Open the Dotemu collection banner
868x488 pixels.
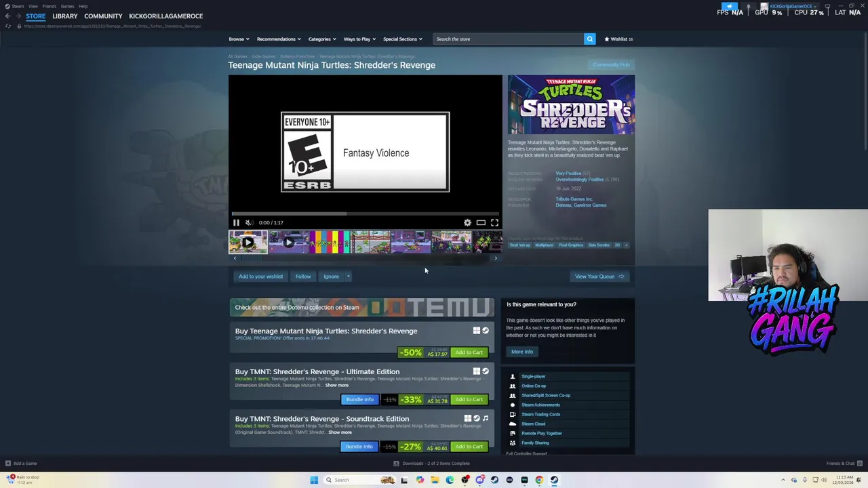click(361, 308)
